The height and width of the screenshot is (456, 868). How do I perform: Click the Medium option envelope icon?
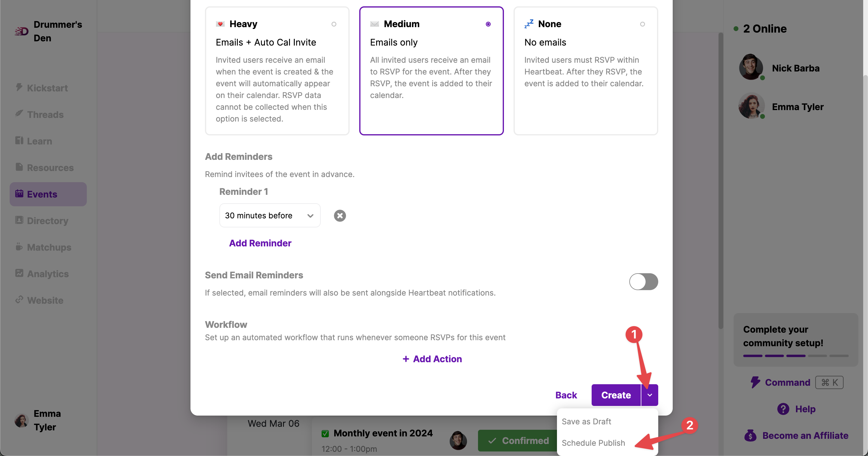tap(374, 24)
